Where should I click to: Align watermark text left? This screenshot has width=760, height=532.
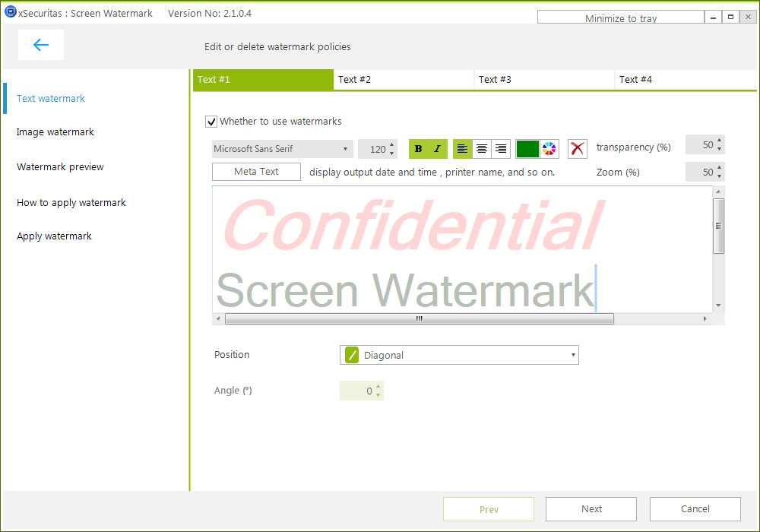point(462,149)
